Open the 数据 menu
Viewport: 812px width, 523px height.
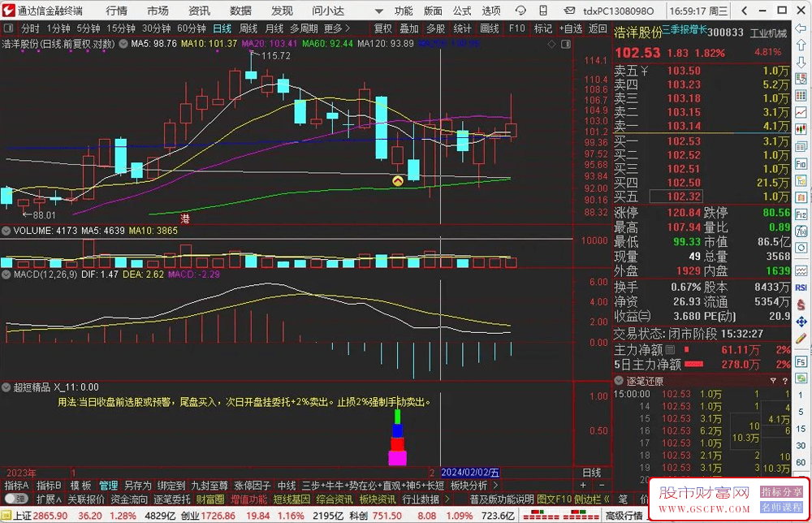click(241, 11)
